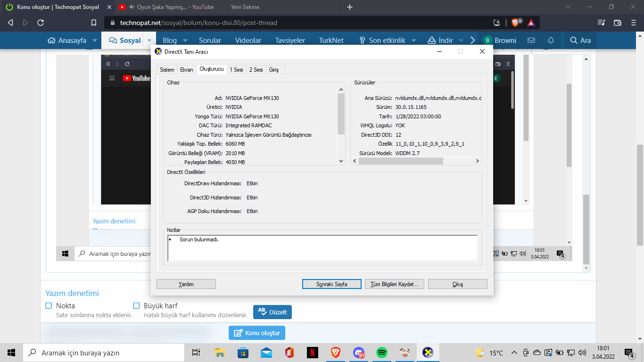Image resolution: width=644 pixels, height=362 pixels.
Task: Open Microsoft Store from the taskbar
Action: [x=243, y=353]
